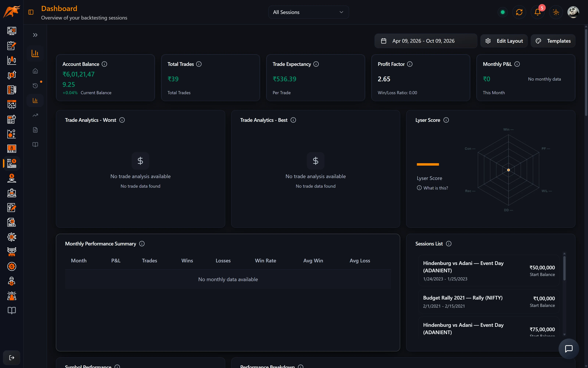This screenshot has width=588, height=368.
Task: Toggle the light/dark theme sun icon
Action: [x=556, y=12]
